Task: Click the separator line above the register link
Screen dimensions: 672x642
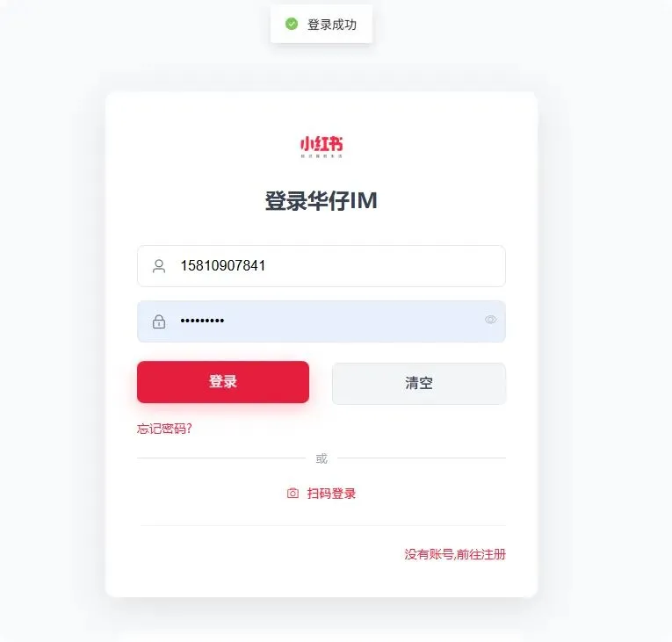Action: pos(323,525)
